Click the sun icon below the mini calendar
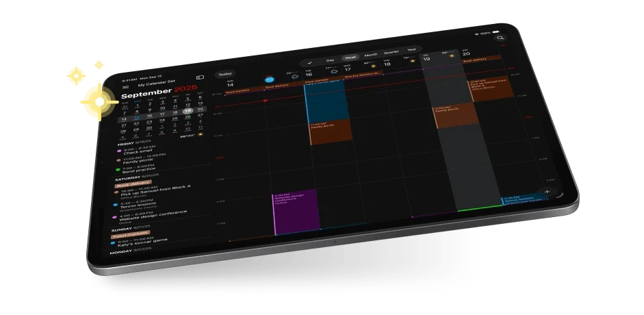Viewport: 644px width, 315px height. pos(201,134)
